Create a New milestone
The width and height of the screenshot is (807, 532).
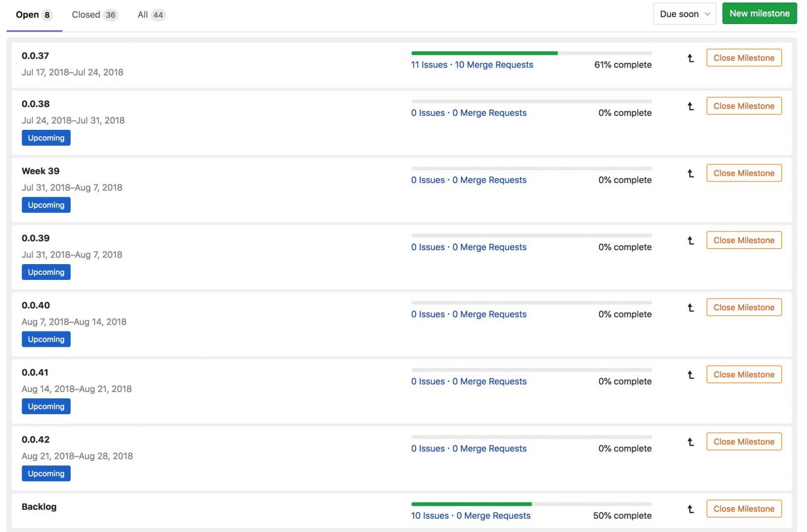pos(759,13)
